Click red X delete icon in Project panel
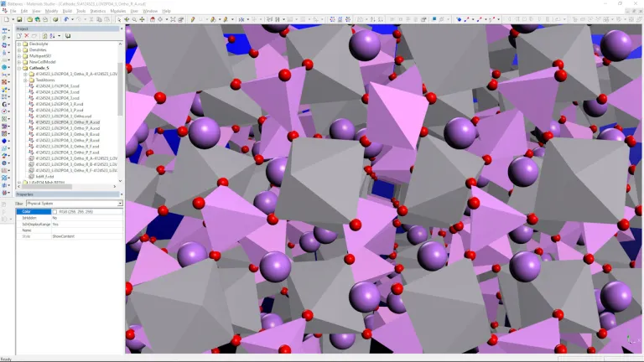Viewport: 644px width, 362px height. [x=25, y=36]
